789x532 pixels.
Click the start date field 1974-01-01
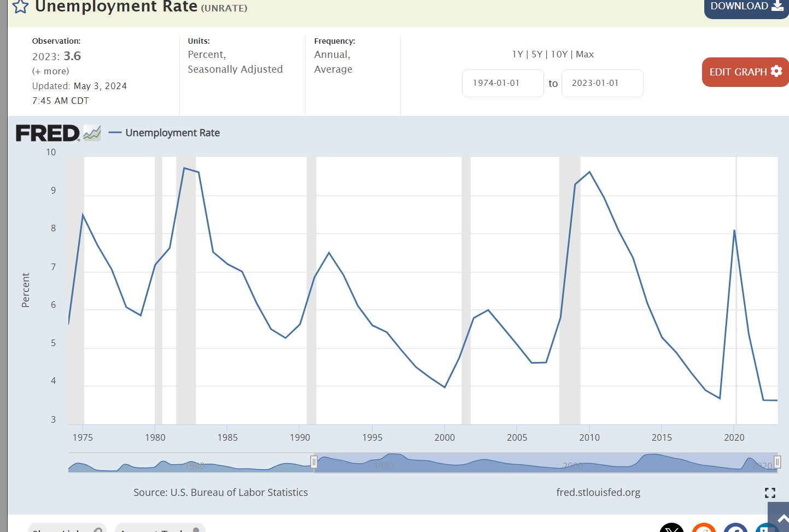point(502,83)
